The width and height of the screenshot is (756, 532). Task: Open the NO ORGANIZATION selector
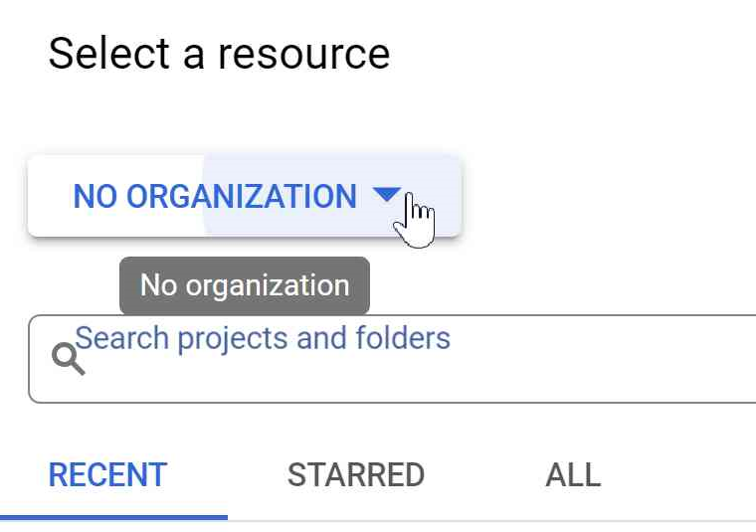214,196
